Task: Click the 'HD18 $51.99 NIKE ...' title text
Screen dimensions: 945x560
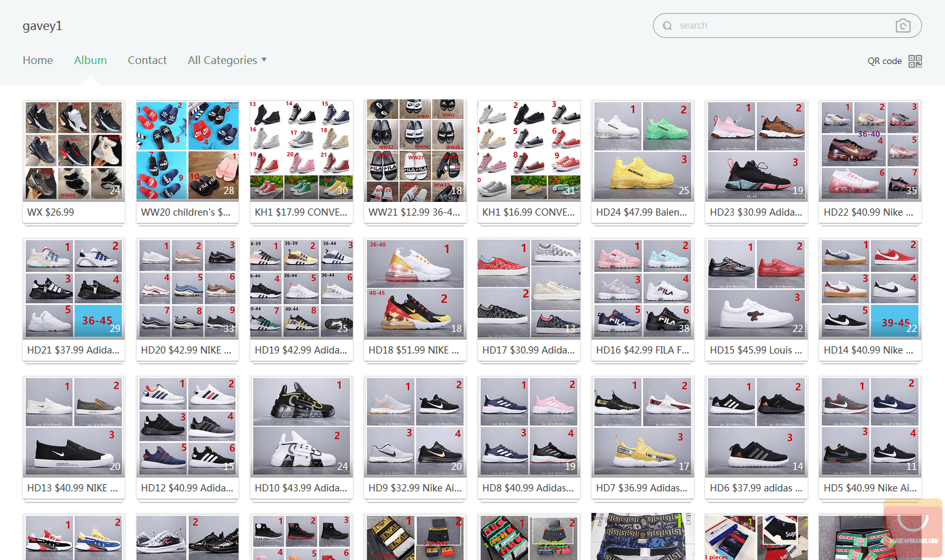Action: [x=414, y=350]
